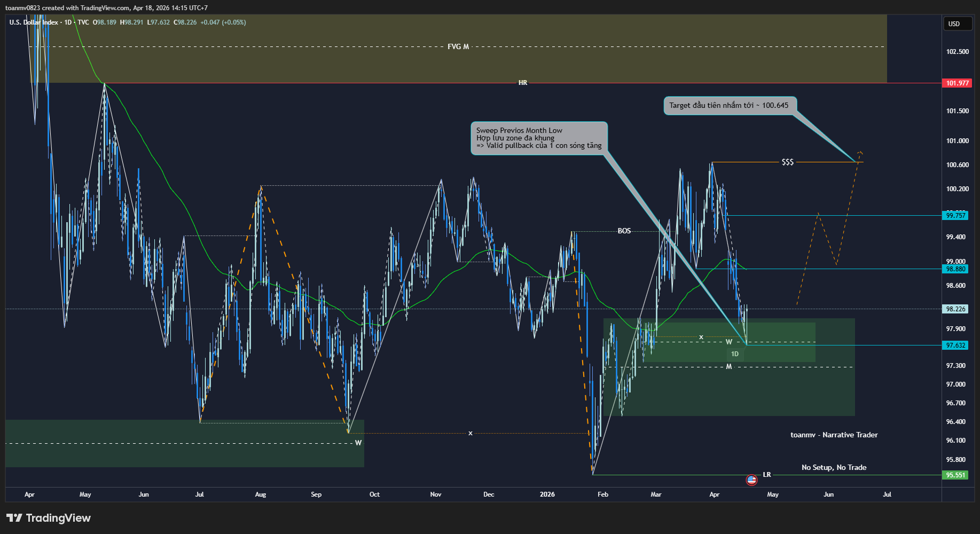Image resolution: width=980 pixels, height=534 pixels.
Task: Click the 97.300 price scale value
Action: [x=956, y=366]
